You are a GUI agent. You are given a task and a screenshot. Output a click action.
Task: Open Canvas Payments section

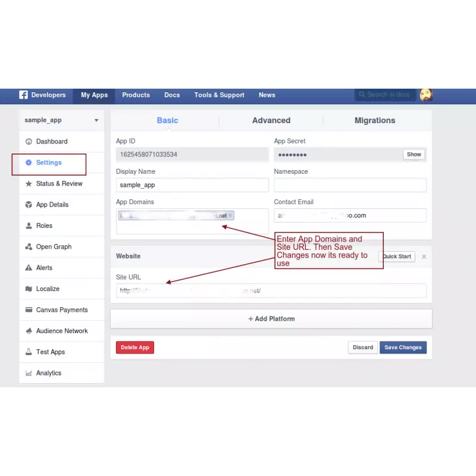[x=62, y=310]
